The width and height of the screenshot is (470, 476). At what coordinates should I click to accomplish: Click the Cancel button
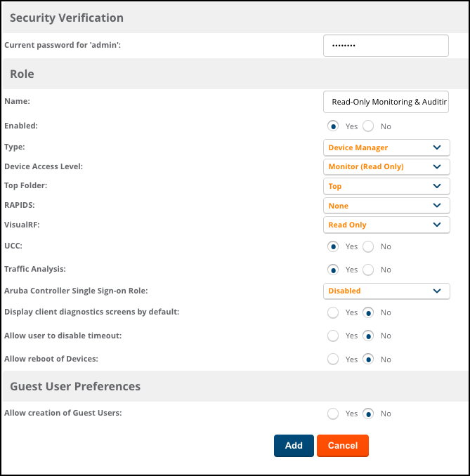pos(342,446)
